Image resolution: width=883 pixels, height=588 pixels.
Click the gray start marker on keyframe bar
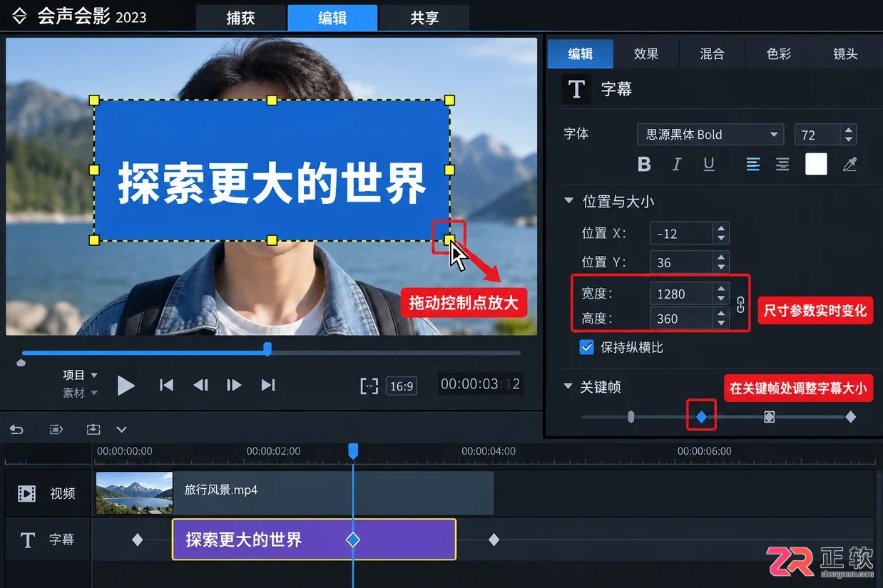631,416
